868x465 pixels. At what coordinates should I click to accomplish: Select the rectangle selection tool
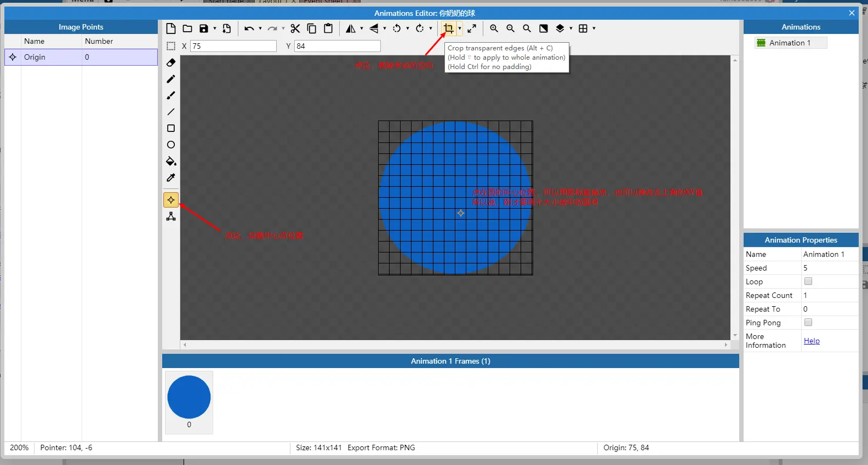171,46
